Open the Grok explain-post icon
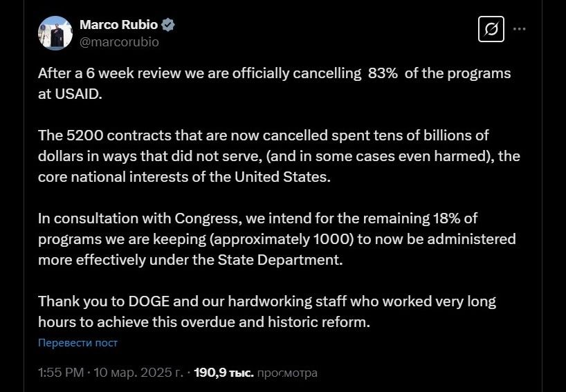Screen dimensions: 566x392 [x=491, y=29]
